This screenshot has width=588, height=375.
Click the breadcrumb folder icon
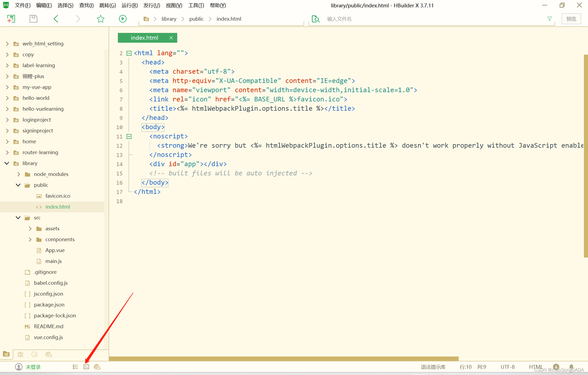tap(146, 19)
